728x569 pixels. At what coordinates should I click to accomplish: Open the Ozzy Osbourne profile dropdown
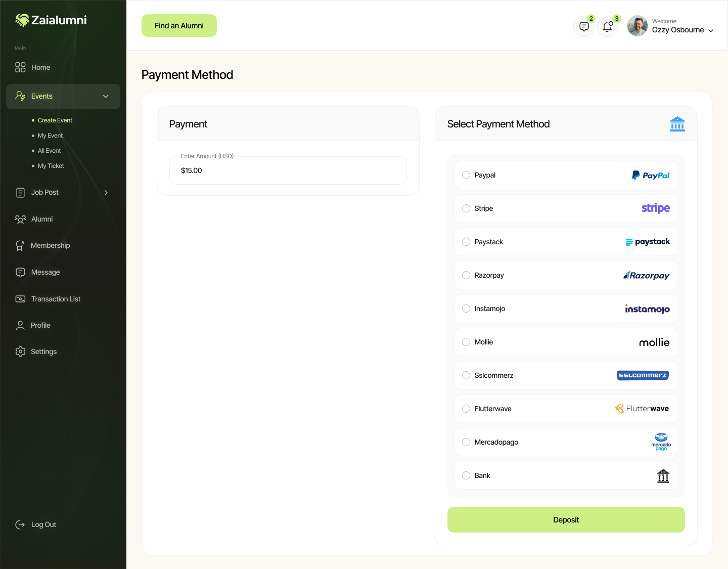pos(711,30)
